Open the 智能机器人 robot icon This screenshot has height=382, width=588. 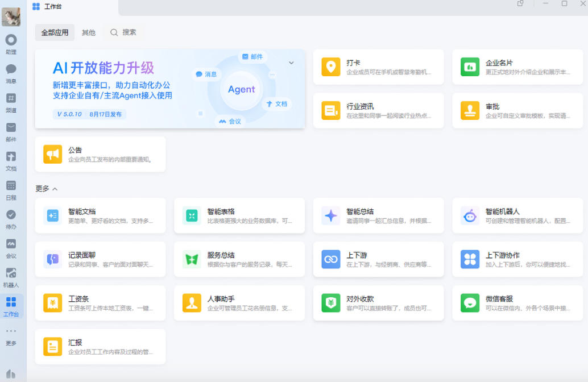[x=470, y=216]
